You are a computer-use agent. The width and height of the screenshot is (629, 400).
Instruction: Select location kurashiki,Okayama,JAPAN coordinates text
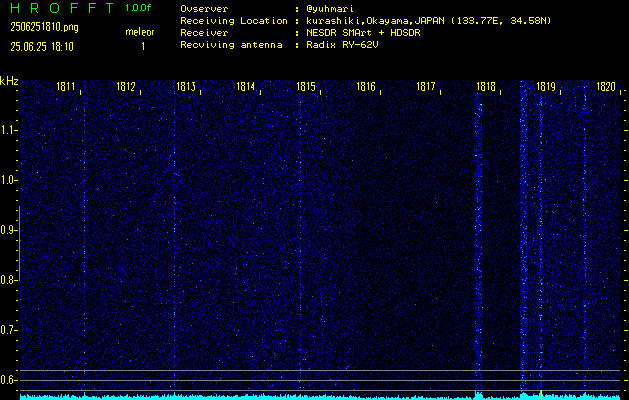click(428, 21)
